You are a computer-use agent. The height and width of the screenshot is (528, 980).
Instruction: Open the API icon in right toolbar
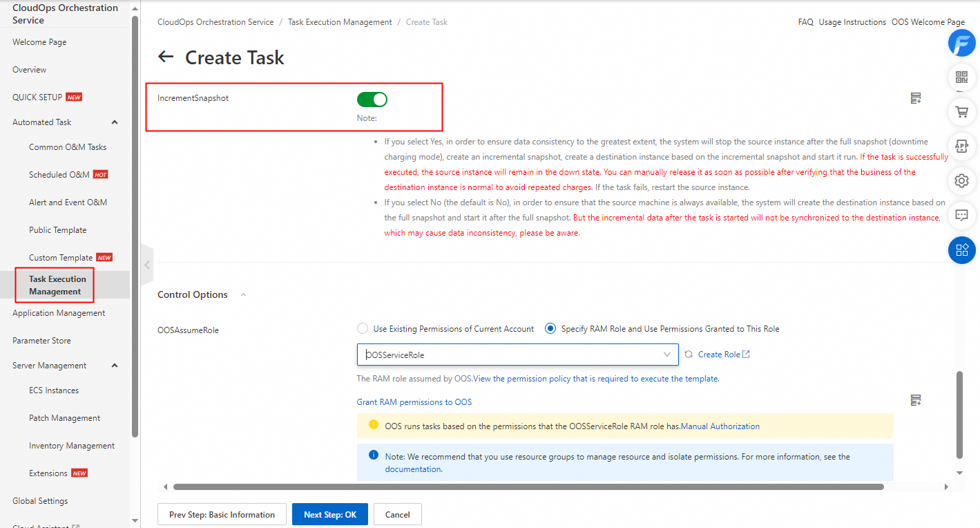tap(961, 146)
